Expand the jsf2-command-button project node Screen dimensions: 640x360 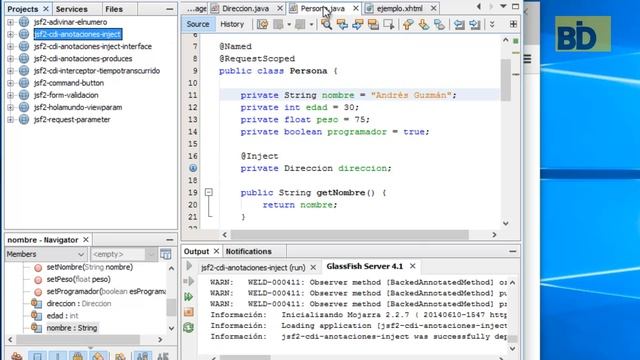point(10,83)
